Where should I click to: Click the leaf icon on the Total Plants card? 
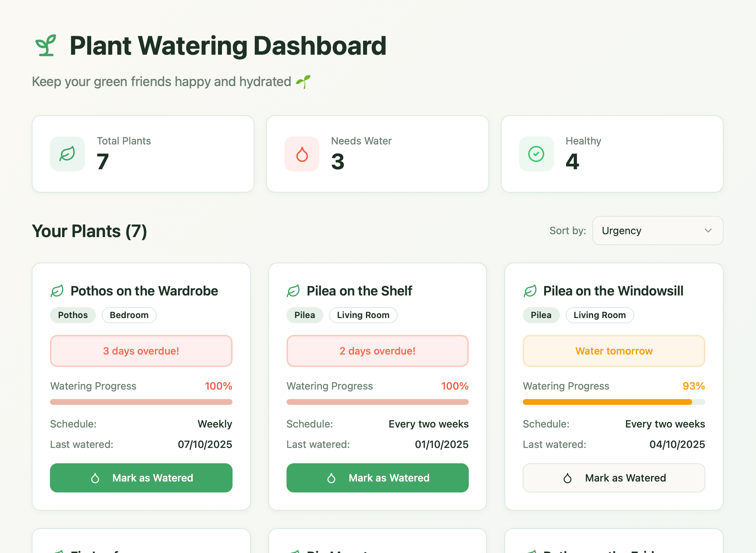click(x=67, y=154)
